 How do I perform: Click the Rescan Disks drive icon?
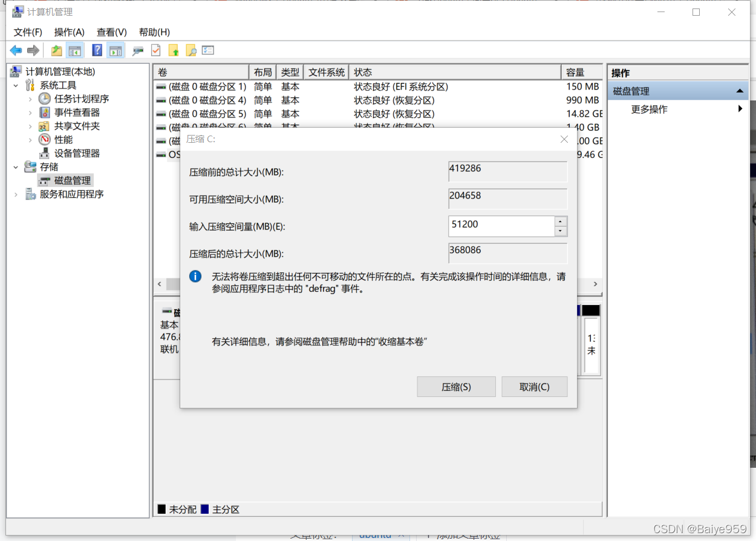click(x=138, y=51)
